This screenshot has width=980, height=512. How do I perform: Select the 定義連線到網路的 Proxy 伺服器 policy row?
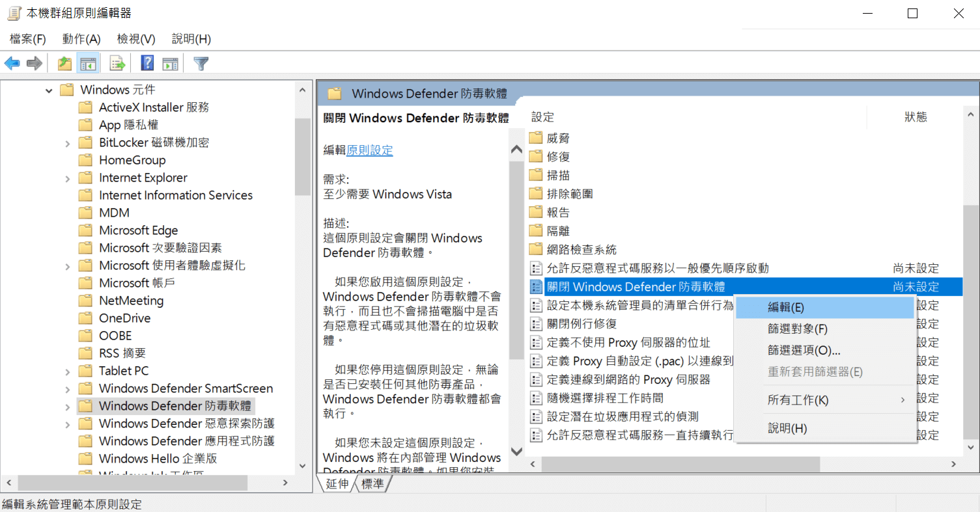[628, 379]
